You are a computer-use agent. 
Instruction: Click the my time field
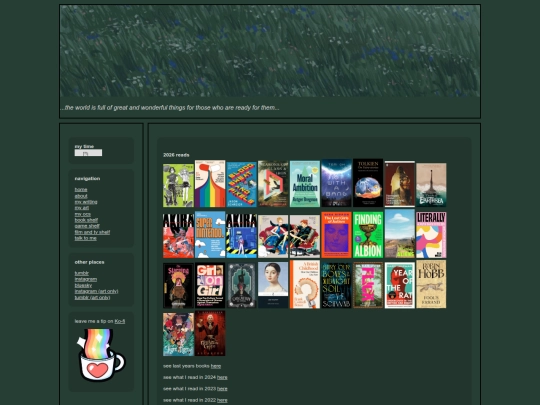[88, 153]
